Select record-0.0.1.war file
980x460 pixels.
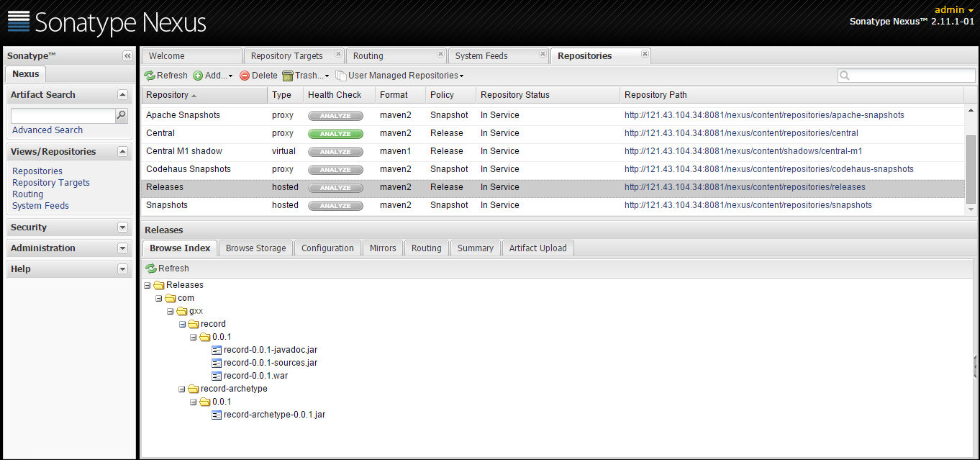point(256,376)
